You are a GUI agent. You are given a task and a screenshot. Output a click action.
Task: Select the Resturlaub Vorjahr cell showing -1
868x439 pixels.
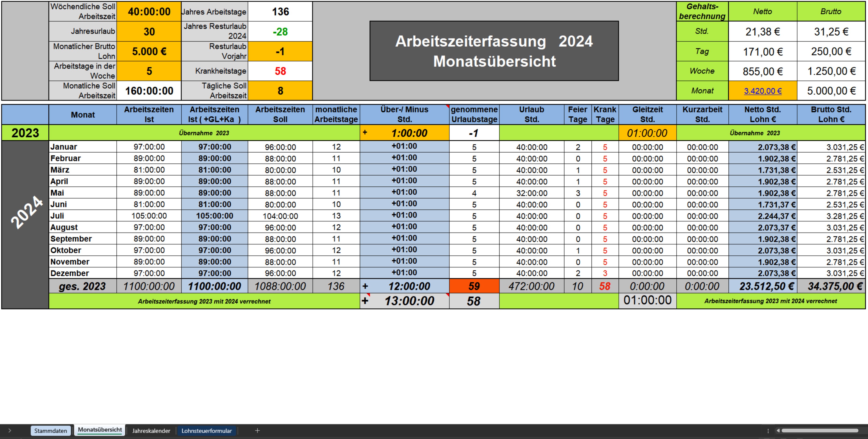(280, 51)
